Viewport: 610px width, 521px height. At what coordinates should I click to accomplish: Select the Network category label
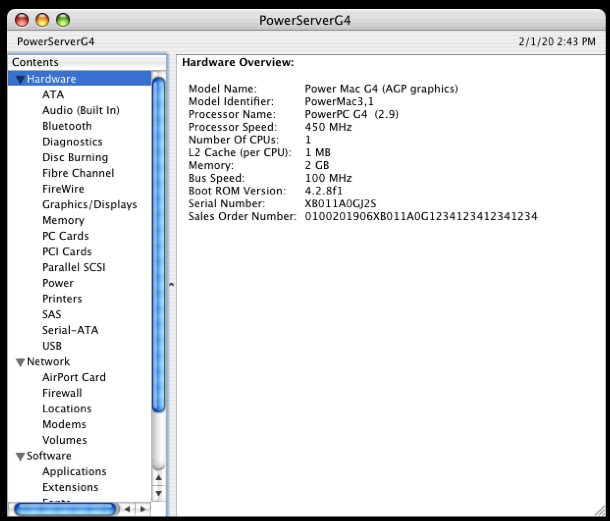pyautogui.click(x=48, y=361)
